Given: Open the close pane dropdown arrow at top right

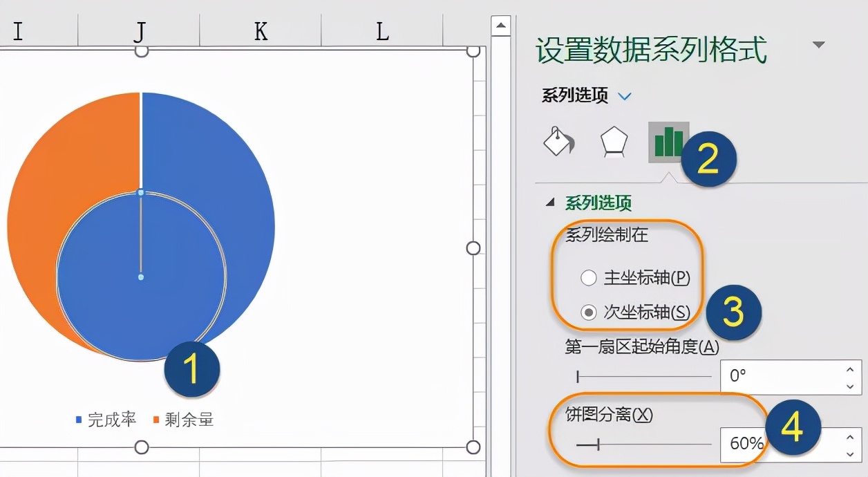Looking at the screenshot, I should (820, 44).
